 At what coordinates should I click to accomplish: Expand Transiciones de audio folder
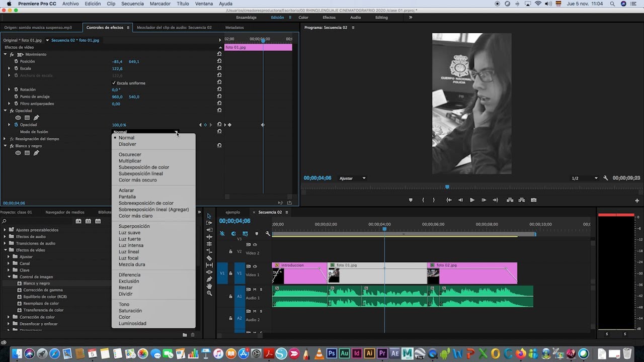(x=6, y=243)
